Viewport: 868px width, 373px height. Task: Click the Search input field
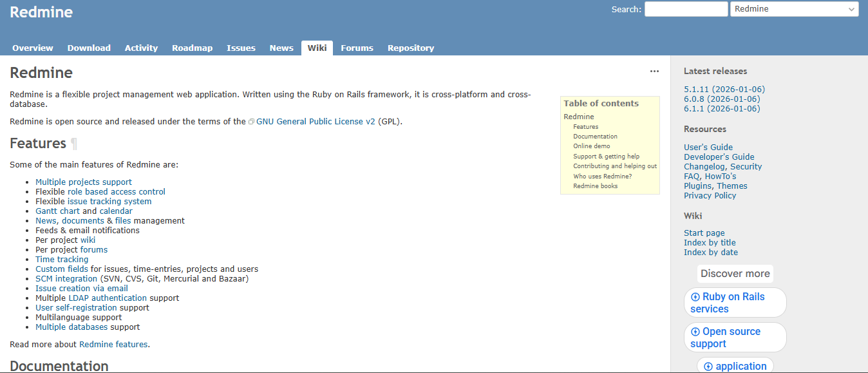pyautogui.click(x=686, y=9)
